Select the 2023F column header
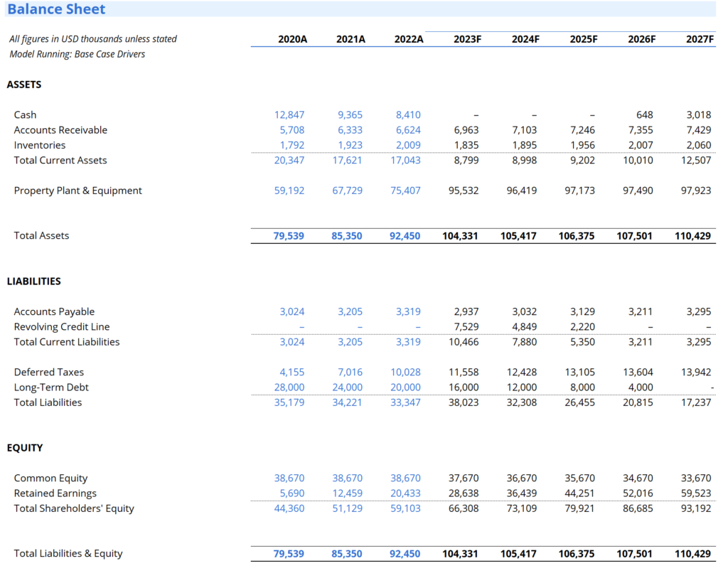This screenshot has width=728, height=566. tap(466, 39)
